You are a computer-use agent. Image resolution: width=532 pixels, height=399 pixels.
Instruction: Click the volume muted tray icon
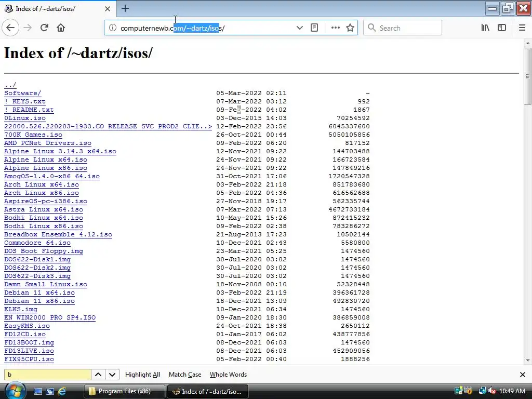click(x=492, y=391)
